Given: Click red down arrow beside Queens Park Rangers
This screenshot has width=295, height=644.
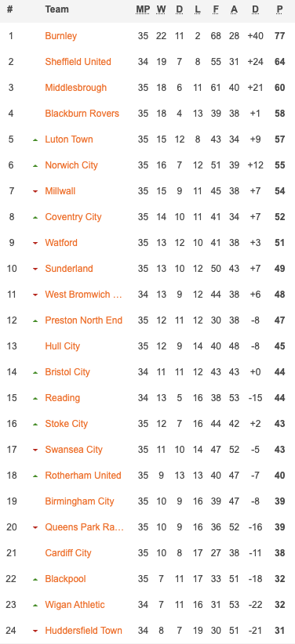Looking at the screenshot, I should 35,528.
